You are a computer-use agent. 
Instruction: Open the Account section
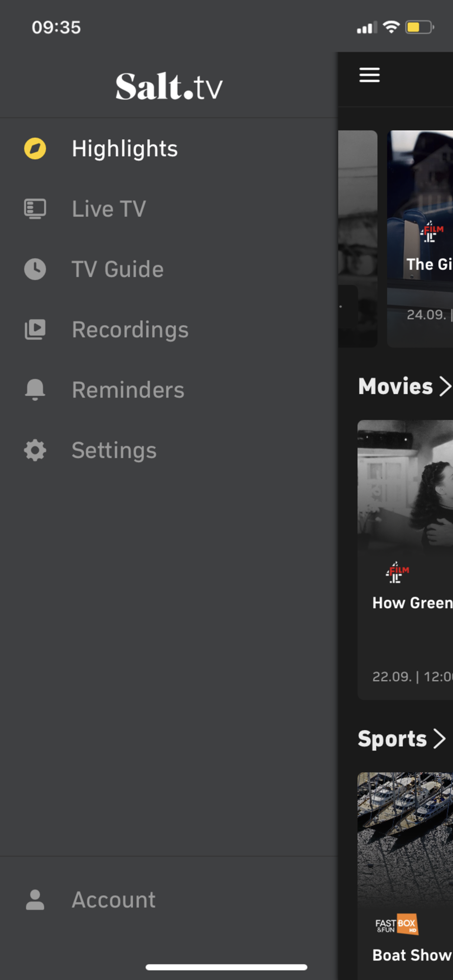point(169,900)
